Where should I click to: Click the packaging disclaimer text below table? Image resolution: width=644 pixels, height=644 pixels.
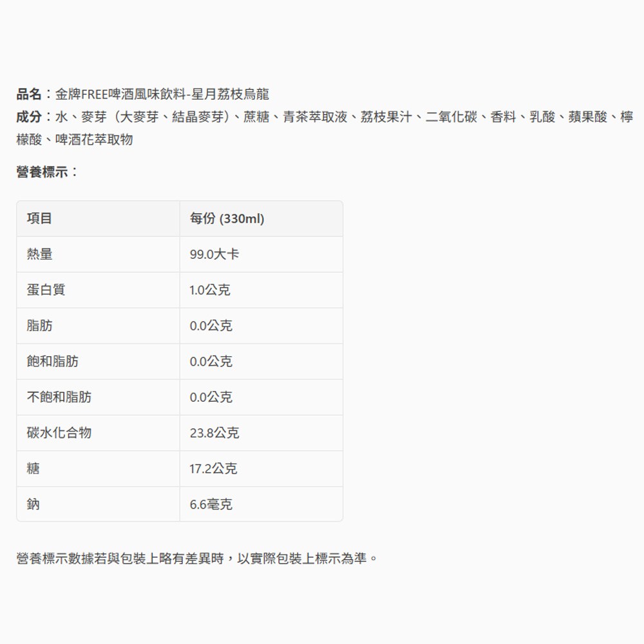(197, 558)
